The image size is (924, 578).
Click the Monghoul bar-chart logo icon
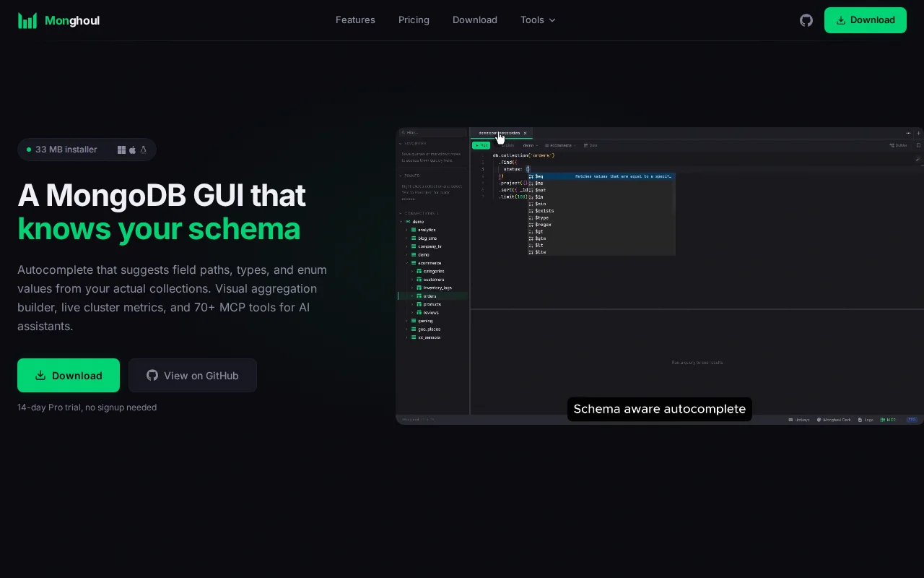[27, 20]
